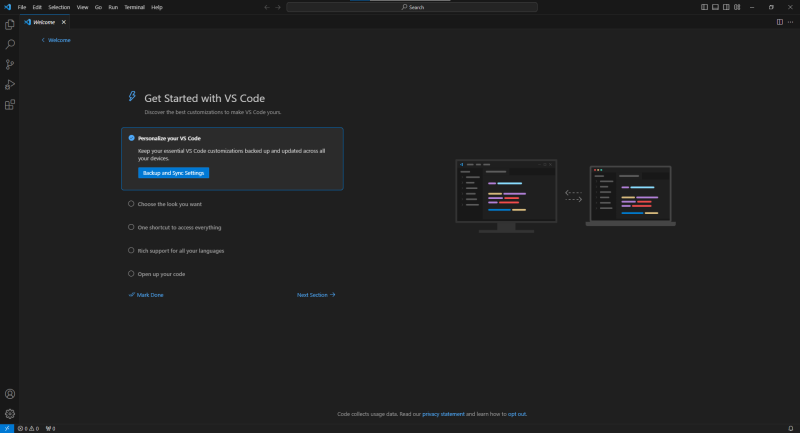Open the Source Control view
This screenshot has height=433, width=800.
10,64
